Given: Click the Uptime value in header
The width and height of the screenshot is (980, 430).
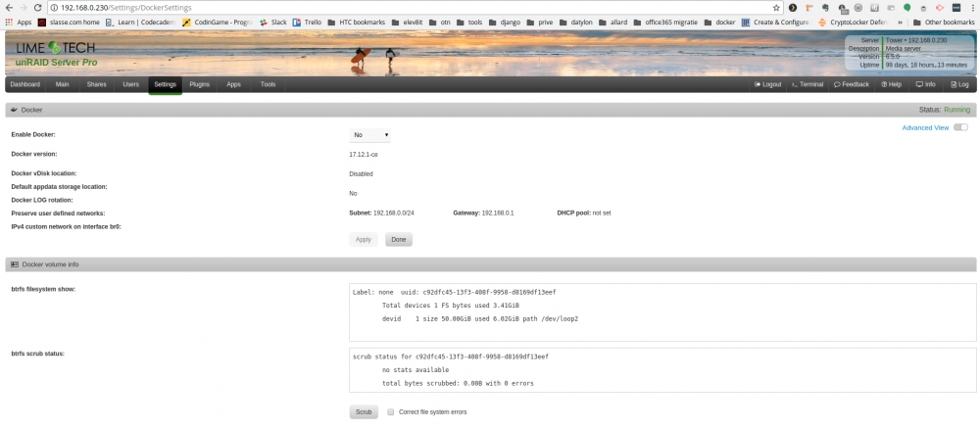Looking at the screenshot, I should (926, 65).
